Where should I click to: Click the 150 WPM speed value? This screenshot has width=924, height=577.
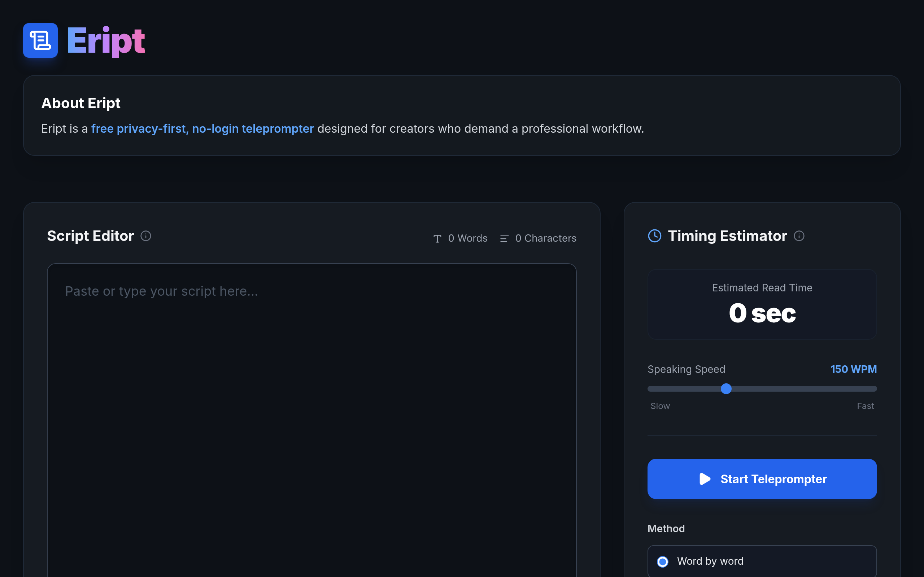(x=853, y=369)
